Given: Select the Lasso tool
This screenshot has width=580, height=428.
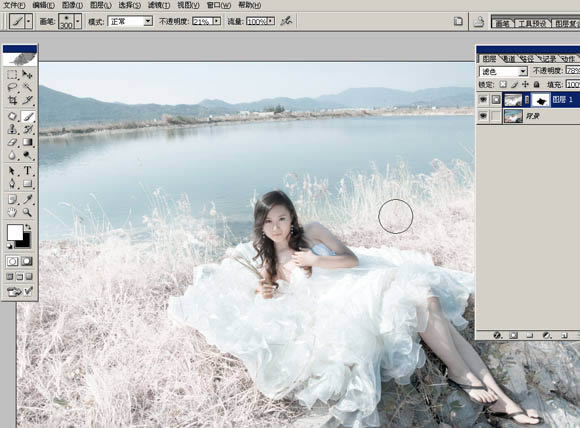Looking at the screenshot, I should (x=12, y=88).
